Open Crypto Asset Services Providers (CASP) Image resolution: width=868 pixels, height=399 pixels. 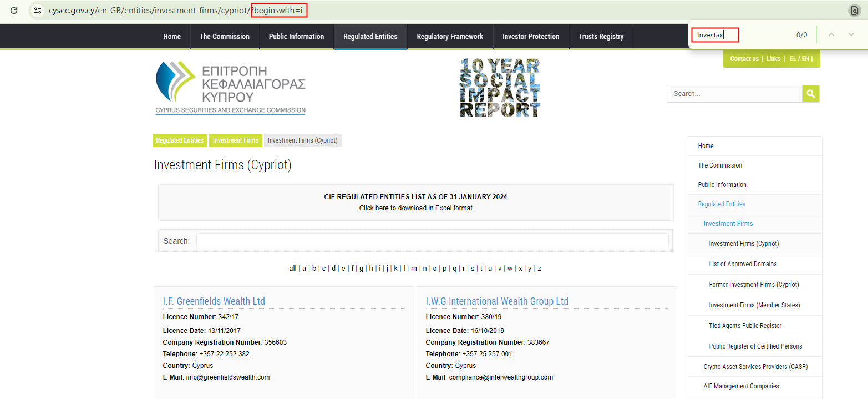click(x=754, y=367)
